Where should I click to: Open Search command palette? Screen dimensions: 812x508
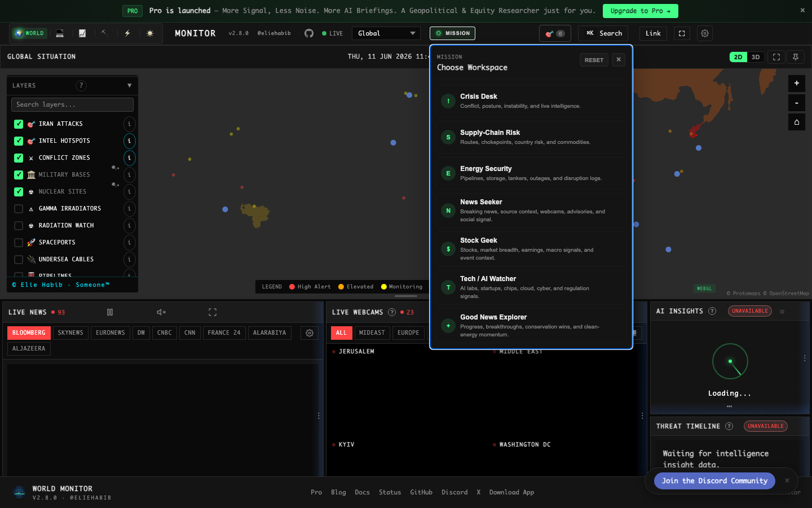[x=603, y=33]
